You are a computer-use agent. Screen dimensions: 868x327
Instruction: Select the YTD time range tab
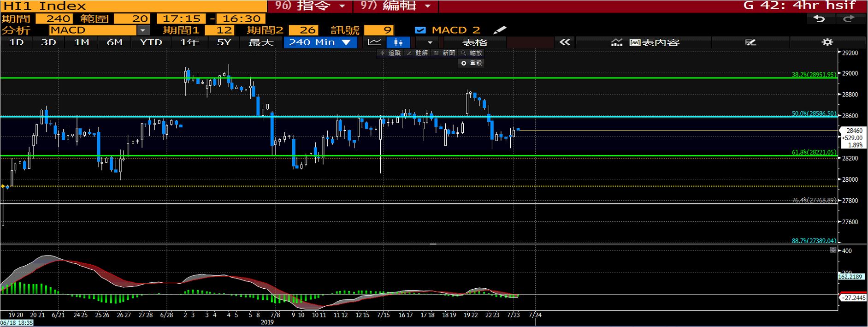point(151,42)
